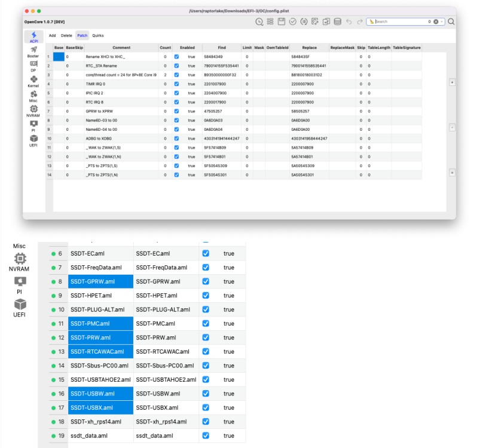
Task: Open Booter section in sidebar
Action: [33, 52]
